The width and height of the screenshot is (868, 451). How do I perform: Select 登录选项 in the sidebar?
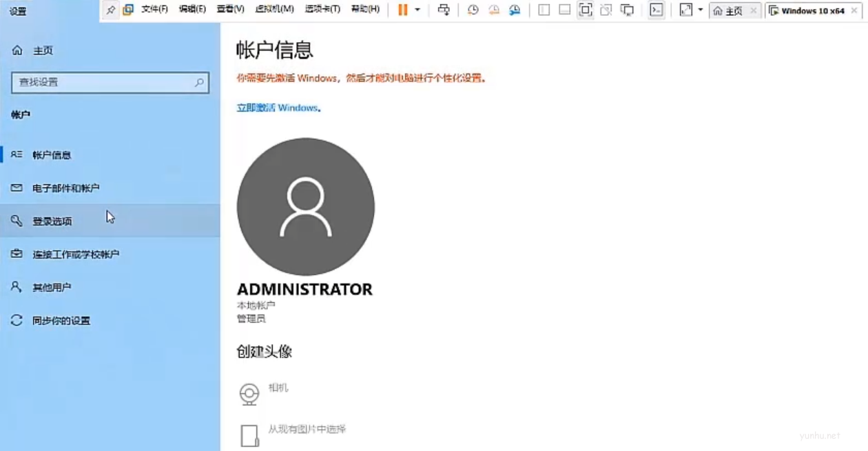point(52,221)
